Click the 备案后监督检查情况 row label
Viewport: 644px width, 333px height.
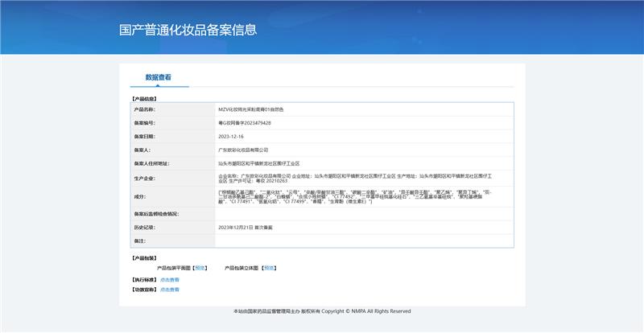[156, 214]
